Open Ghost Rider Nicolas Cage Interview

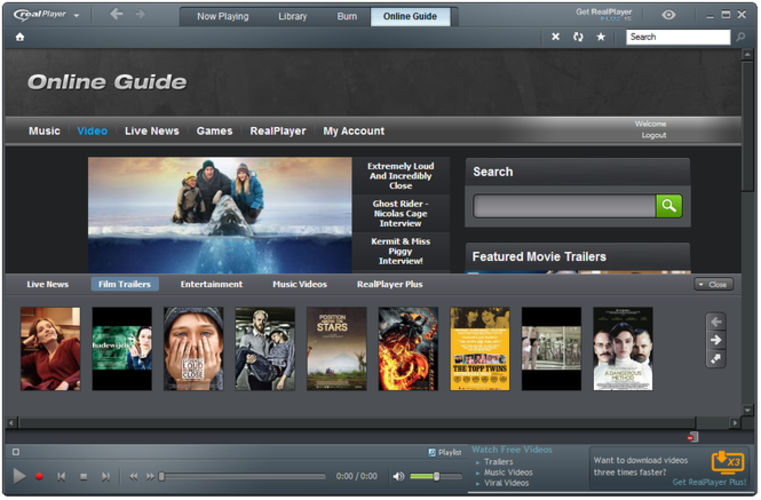click(401, 214)
